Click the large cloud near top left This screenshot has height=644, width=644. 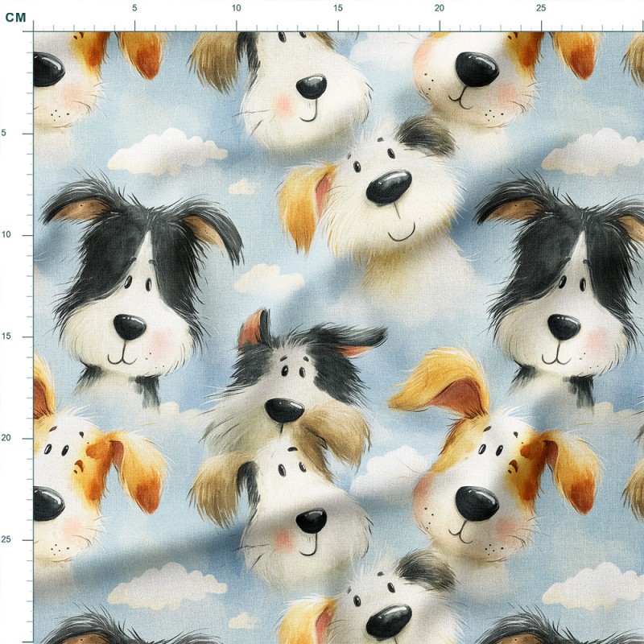(x=167, y=151)
